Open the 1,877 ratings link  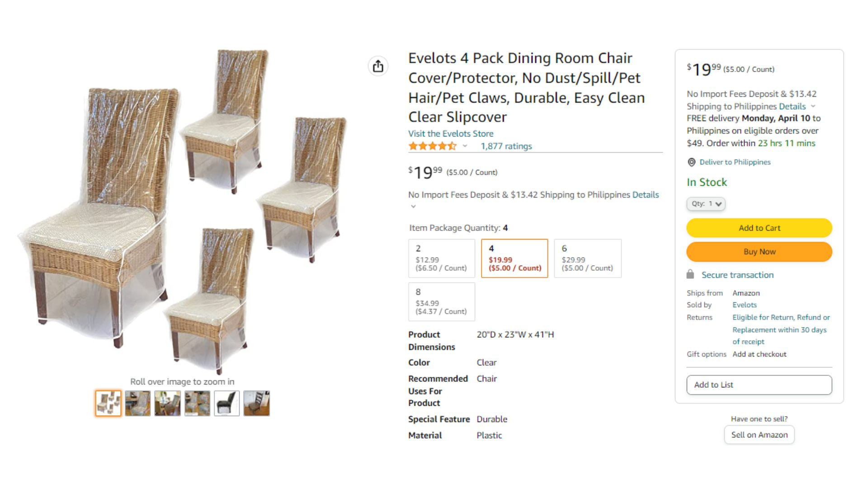(x=506, y=146)
